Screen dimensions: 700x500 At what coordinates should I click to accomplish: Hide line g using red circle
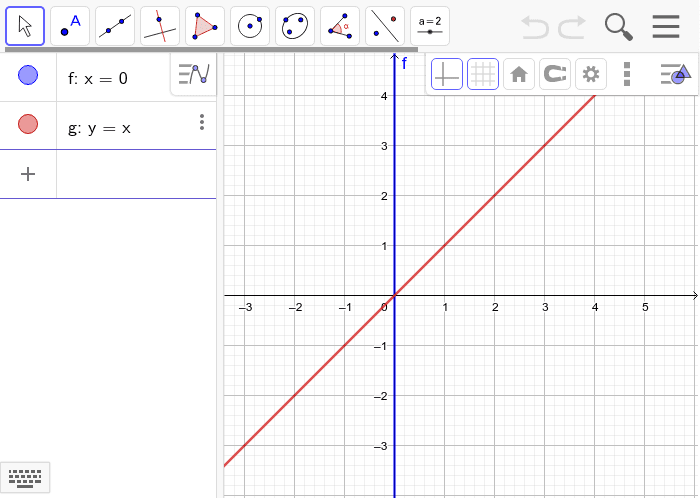(x=28, y=124)
